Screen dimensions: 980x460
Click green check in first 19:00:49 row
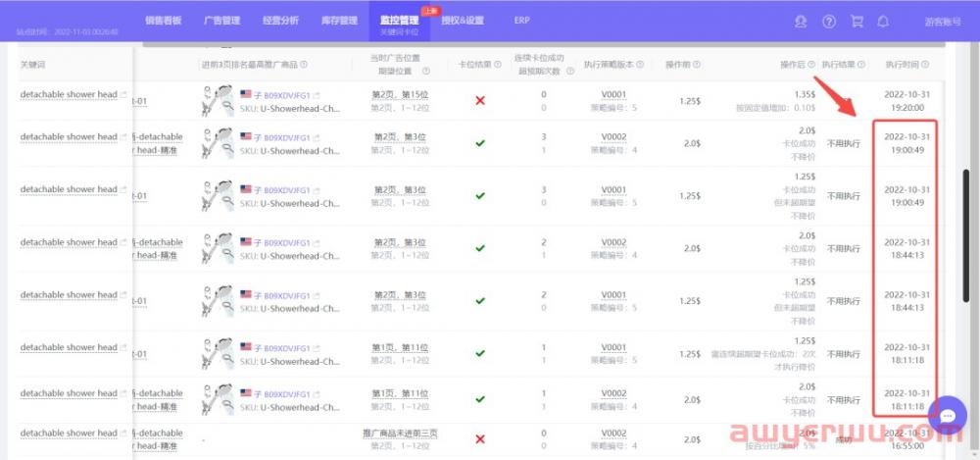click(480, 143)
